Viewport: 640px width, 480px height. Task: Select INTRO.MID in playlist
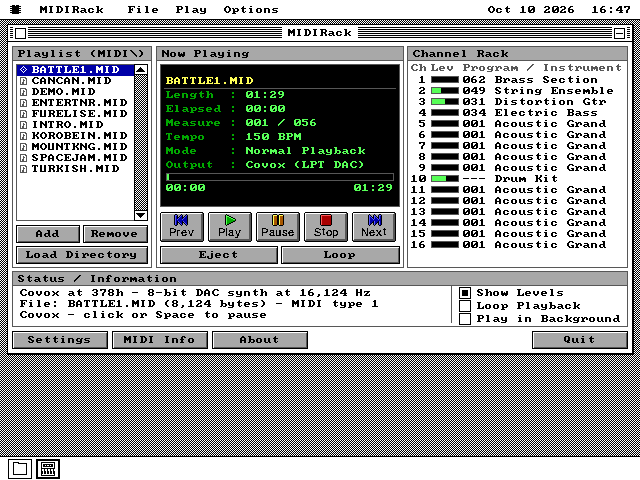(x=76, y=125)
